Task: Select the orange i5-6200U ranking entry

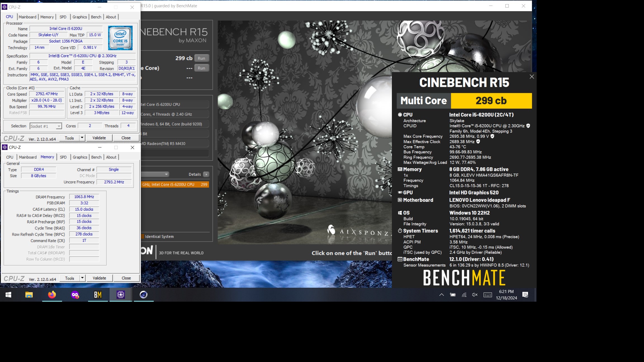Action: pos(175,184)
